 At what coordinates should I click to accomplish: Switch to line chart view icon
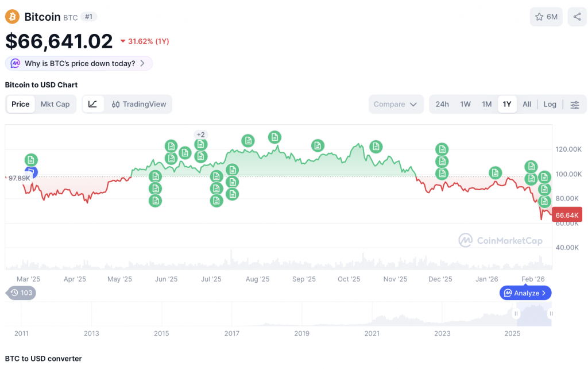[93, 104]
